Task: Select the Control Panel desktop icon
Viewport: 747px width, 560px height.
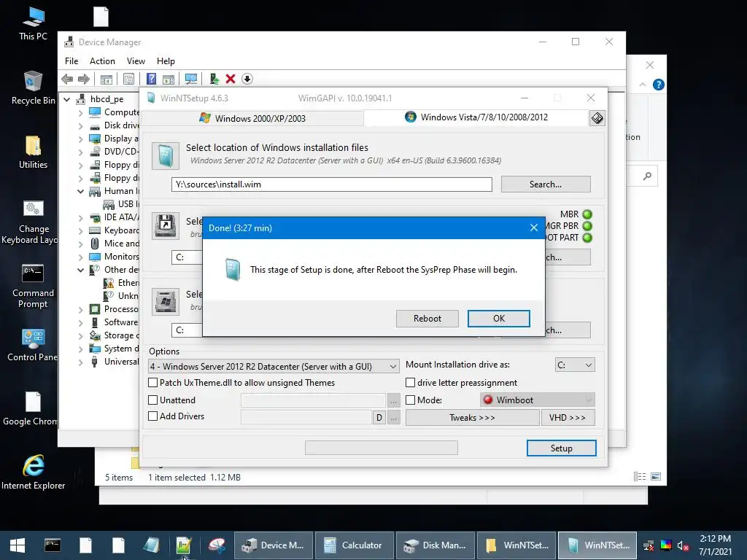Action: click(33, 345)
